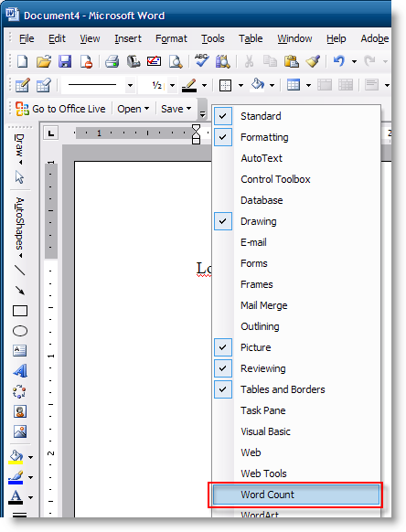406x532 pixels.
Task: Open the Outside Border dropdown arrow
Action: click(x=240, y=85)
